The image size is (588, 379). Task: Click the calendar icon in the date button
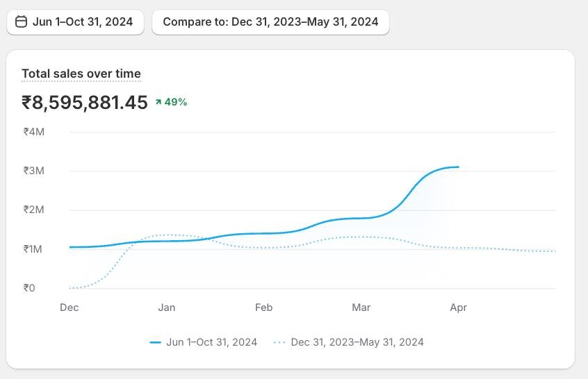[21, 22]
